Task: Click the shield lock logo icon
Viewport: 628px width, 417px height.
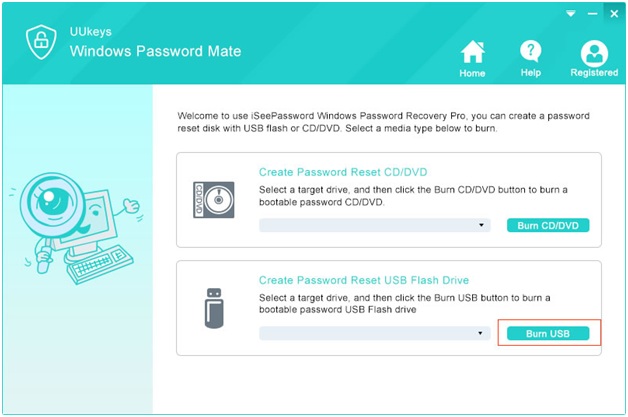Action: (x=41, y=42)
